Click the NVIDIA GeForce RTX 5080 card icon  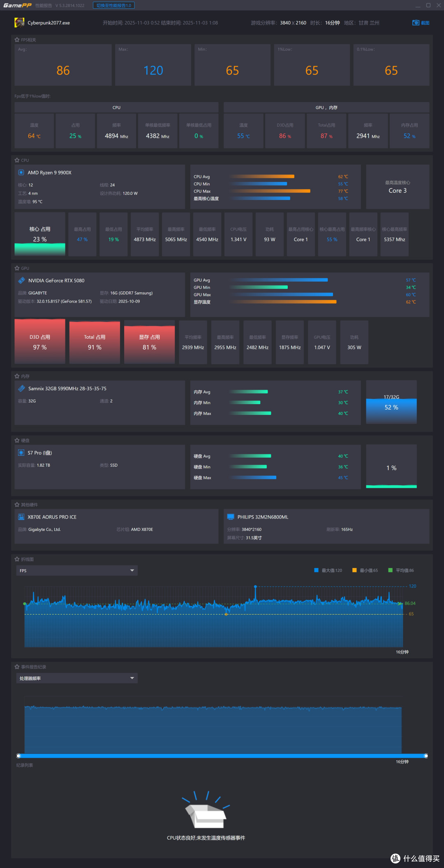pos(21,280)
